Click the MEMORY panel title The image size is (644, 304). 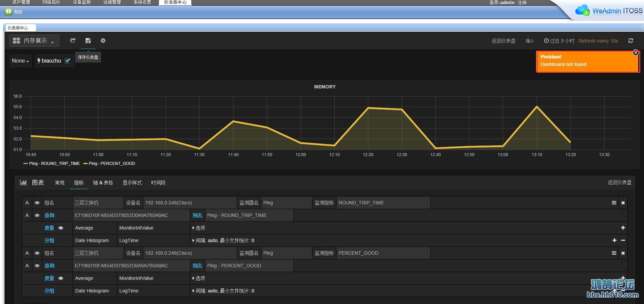(x=325, y=87)
